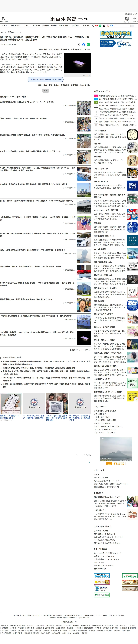Open the みなみShop banner

coord(102,595)
